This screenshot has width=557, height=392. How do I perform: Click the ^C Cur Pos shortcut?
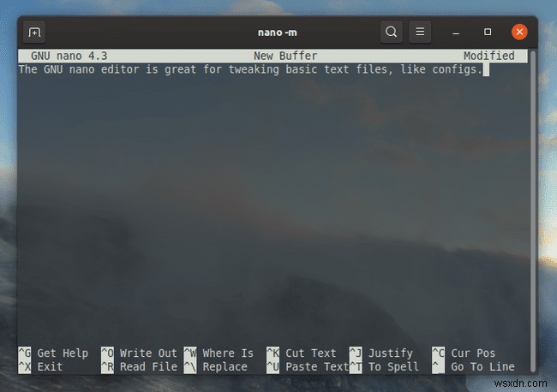(x=464, y=353)
